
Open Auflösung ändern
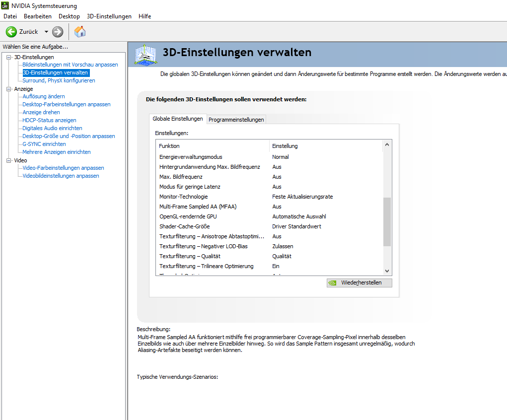point(44,96)
